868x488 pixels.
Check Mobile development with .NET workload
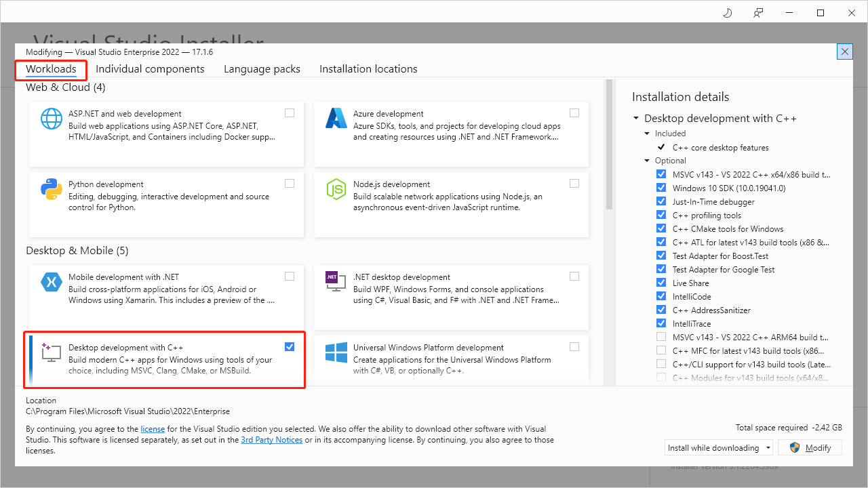click(x=290, y=277)
